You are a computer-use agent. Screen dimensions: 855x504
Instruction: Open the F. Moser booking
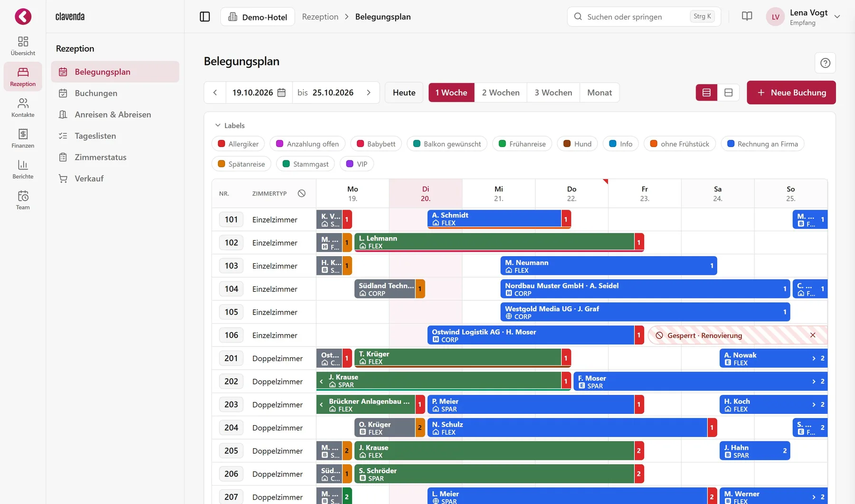[701, 381]
